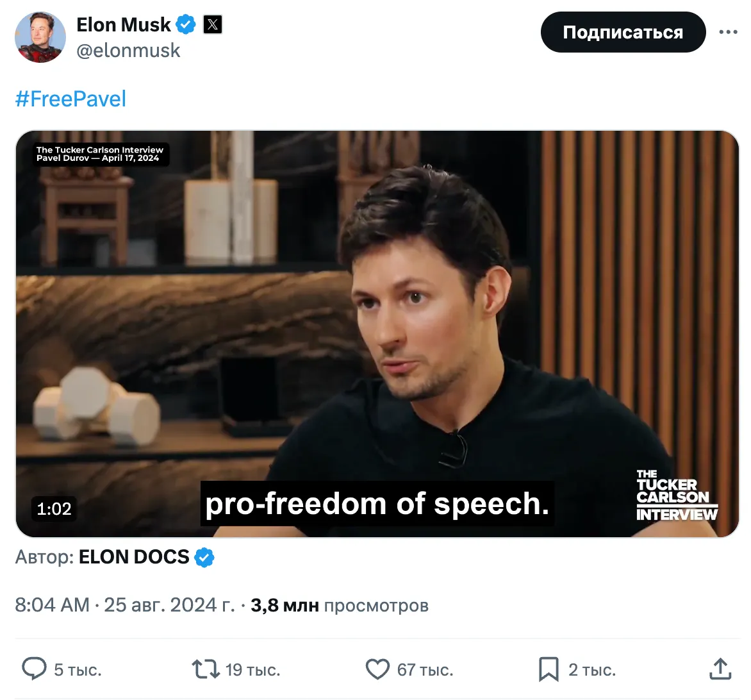The image size is (751, 700).
Task: Click the ELON DOCS author link
Action: (134, 557)
